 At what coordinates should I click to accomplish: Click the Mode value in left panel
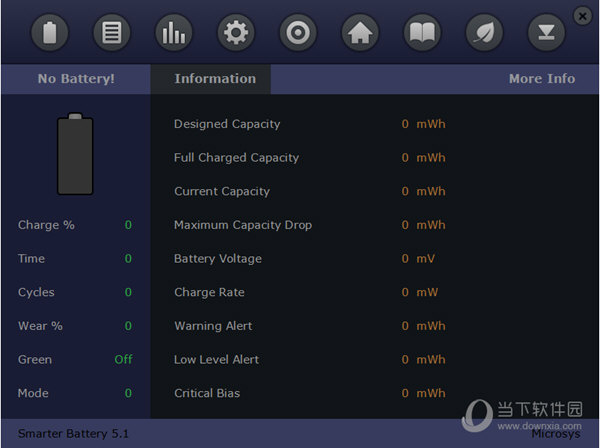coord(128,394)
